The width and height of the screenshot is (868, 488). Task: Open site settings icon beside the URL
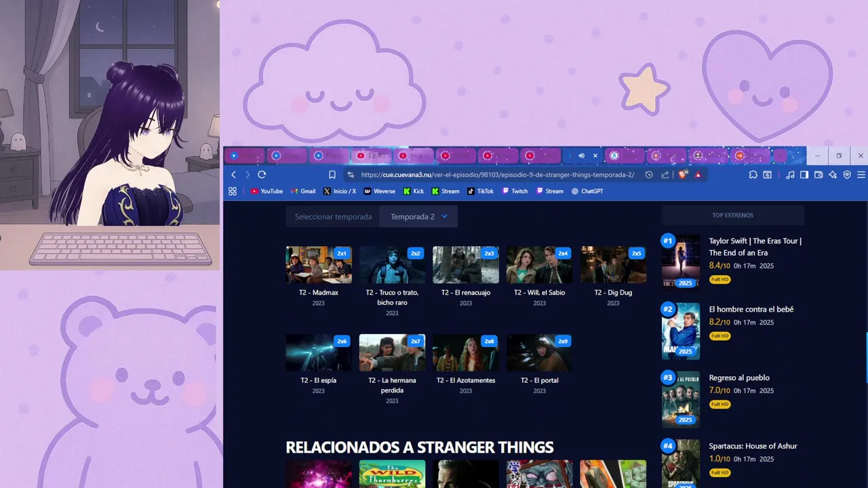351,175
